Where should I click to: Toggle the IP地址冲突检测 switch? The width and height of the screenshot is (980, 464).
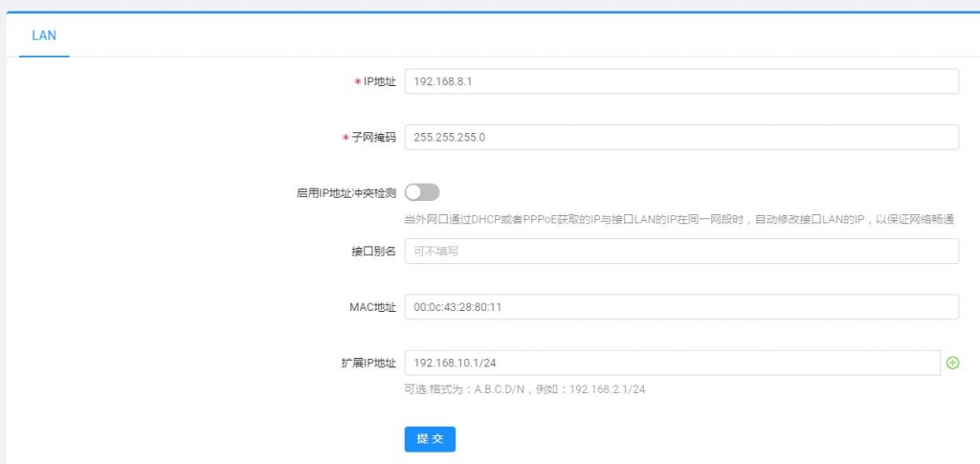(x=422, y=192)
